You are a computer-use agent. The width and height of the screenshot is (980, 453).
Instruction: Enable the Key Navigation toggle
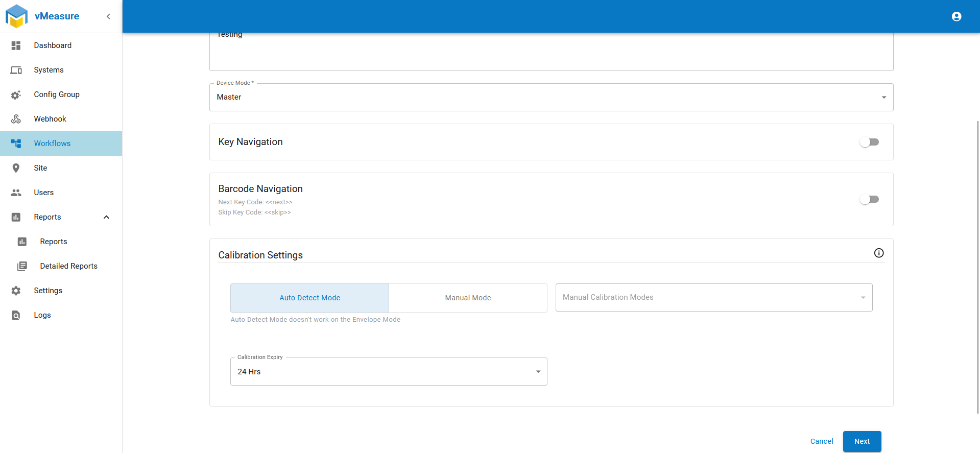click(x=869, y=142)
